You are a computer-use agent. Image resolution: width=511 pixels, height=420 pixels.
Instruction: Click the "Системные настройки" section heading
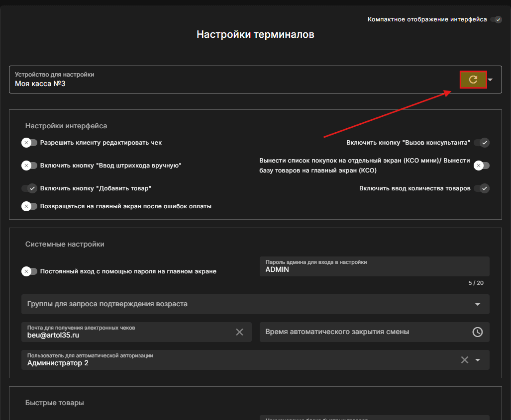65,244
